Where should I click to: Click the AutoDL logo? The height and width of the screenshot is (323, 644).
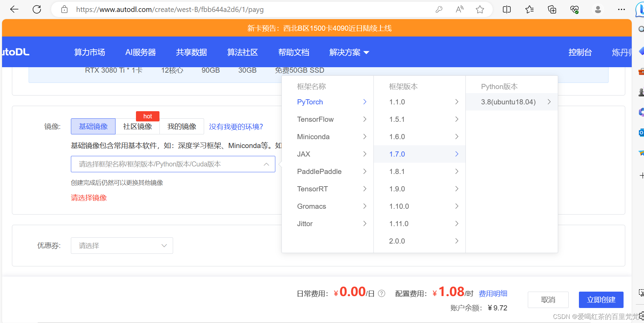[16, 52]
